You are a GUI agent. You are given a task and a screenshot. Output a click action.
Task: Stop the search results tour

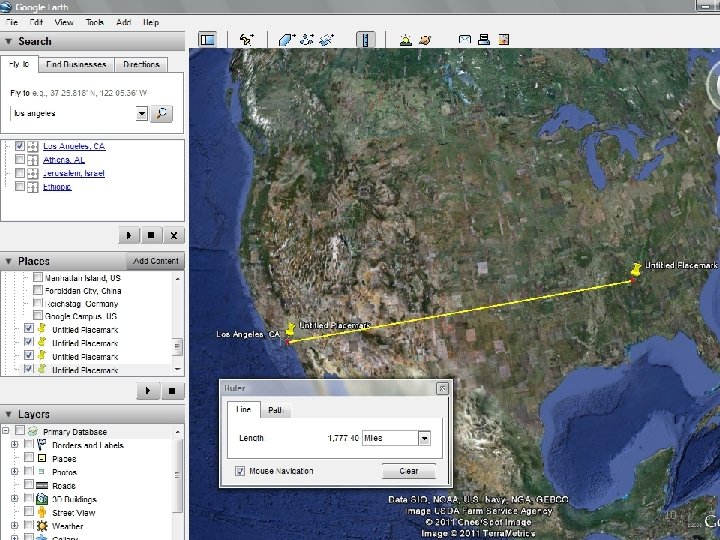pos(151,236)
